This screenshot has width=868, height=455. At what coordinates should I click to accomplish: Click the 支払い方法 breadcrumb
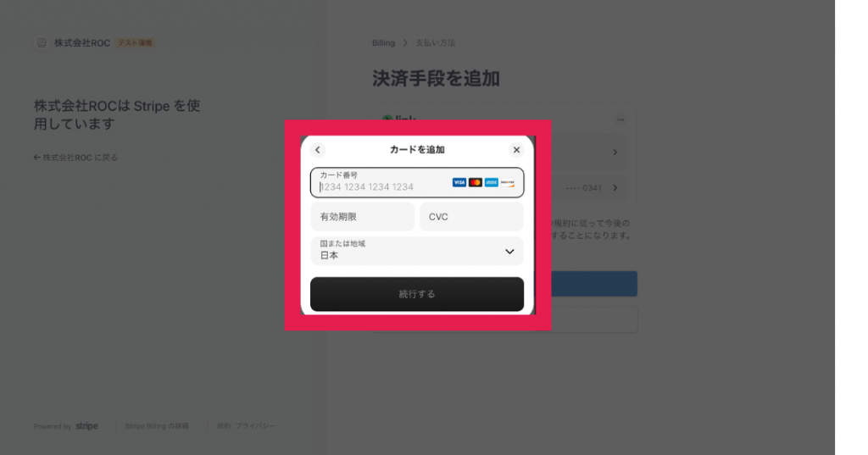point(435,42)
